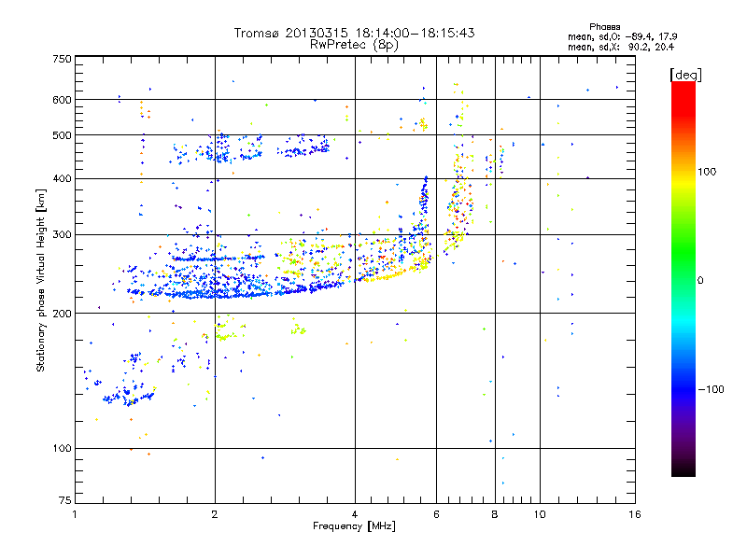Click the black bottom of the colorbar
747x560 pixels.
click(x=684, y=469)
